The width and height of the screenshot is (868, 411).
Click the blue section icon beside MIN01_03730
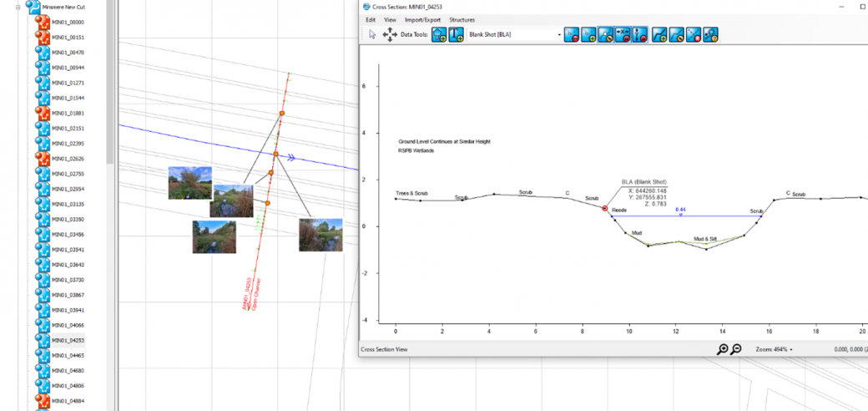pos(43,280)
